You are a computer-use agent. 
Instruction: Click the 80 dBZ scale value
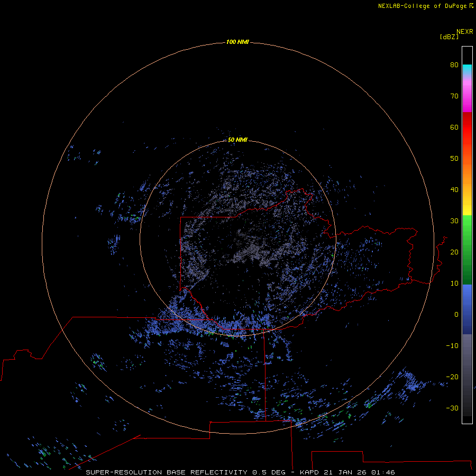tap(454, 65)
